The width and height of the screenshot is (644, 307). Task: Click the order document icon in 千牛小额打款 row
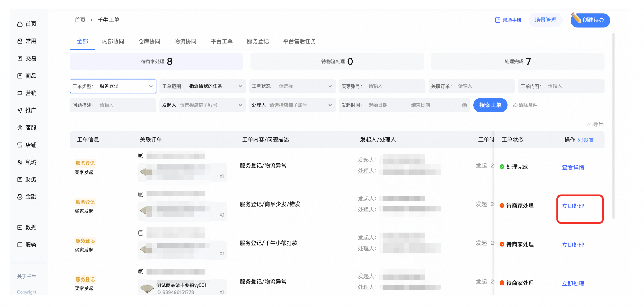(x=141, y=233)
